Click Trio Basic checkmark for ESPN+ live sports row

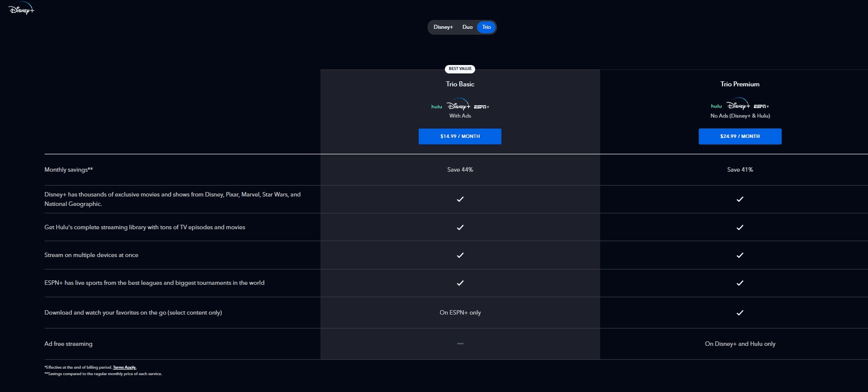pyautogui.click(x=460, y=283)
